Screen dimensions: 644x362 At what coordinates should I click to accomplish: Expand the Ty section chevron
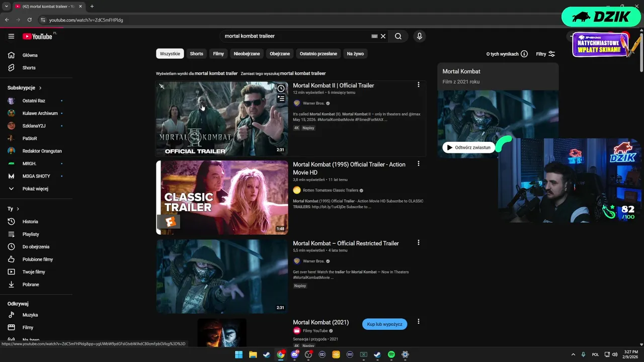pos(18,209)
